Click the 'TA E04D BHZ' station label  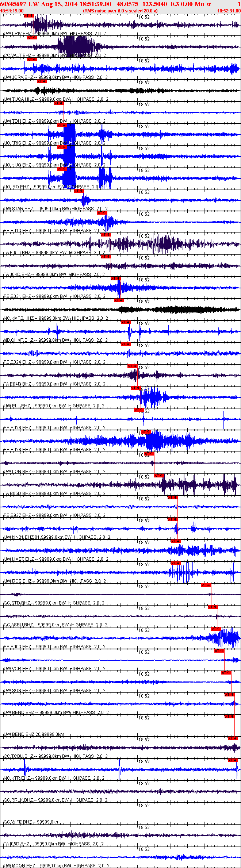18,384
